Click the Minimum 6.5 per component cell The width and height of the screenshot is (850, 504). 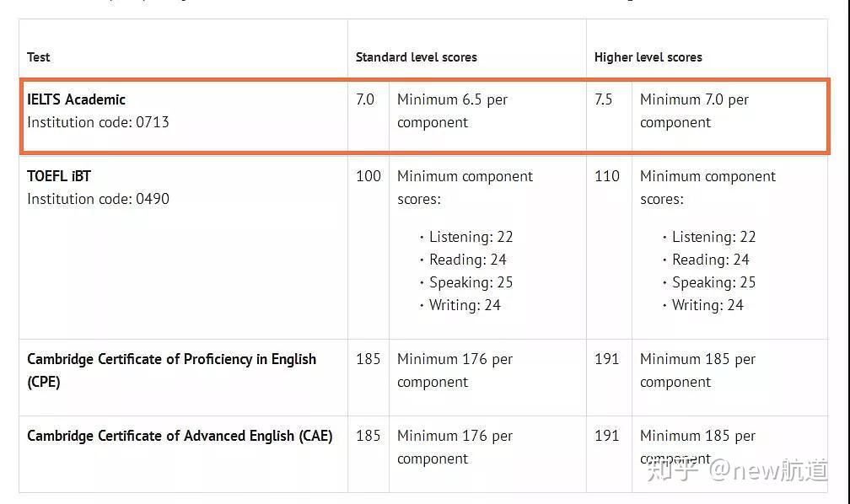452,110
